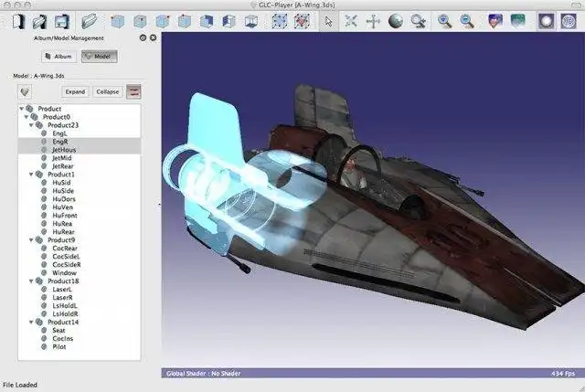Switch to the Album tab
585x392 pixels.
click(57, 57)
